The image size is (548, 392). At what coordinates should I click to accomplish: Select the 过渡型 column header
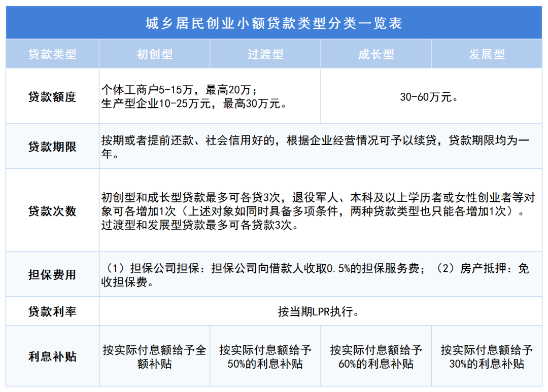tap(265, 54)
